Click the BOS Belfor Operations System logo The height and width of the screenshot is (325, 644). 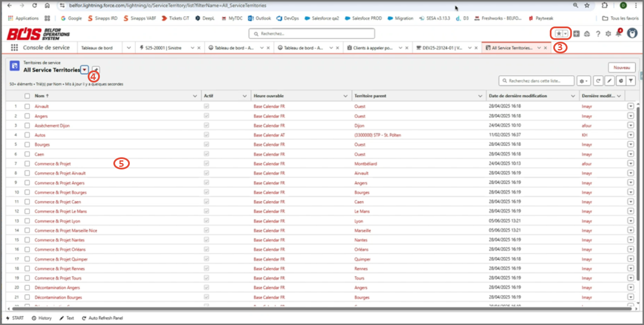coord(38,34)
